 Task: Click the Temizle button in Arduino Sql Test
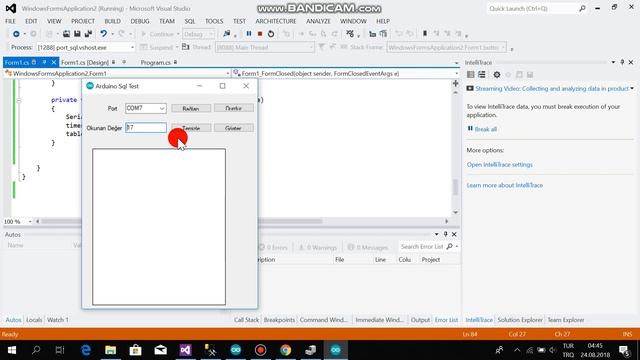point(191,128)
